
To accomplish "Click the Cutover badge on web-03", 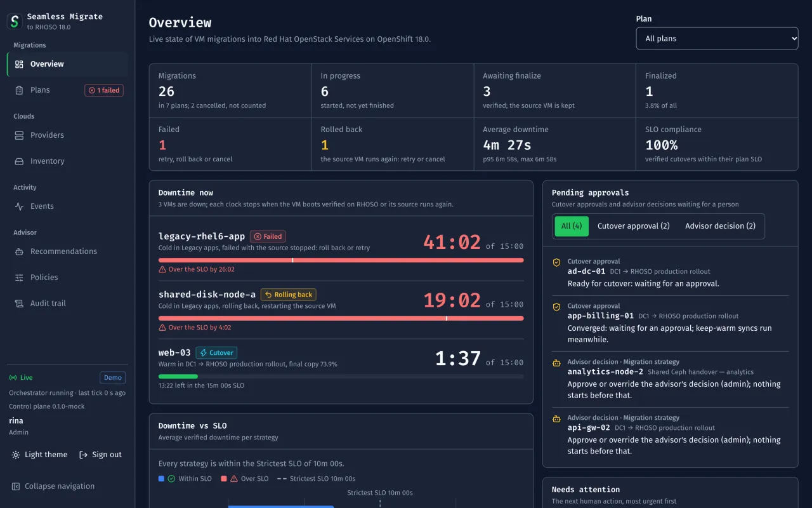I will point(216,353).
